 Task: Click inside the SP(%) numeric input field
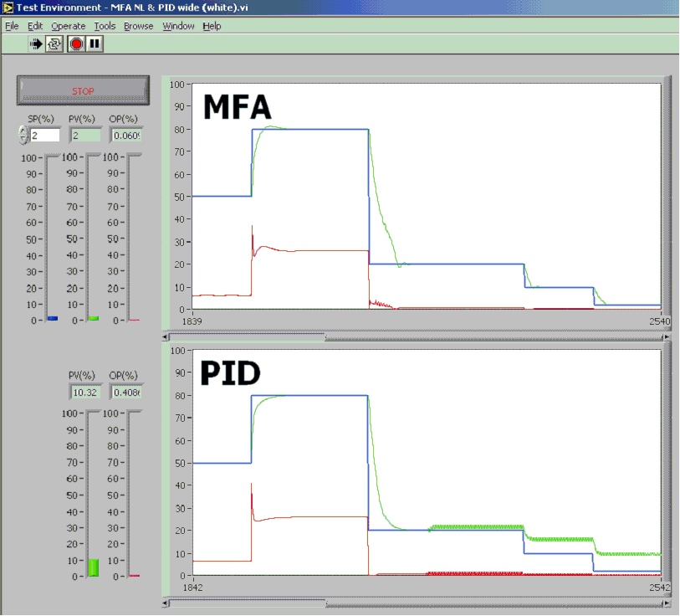[45, 135]
